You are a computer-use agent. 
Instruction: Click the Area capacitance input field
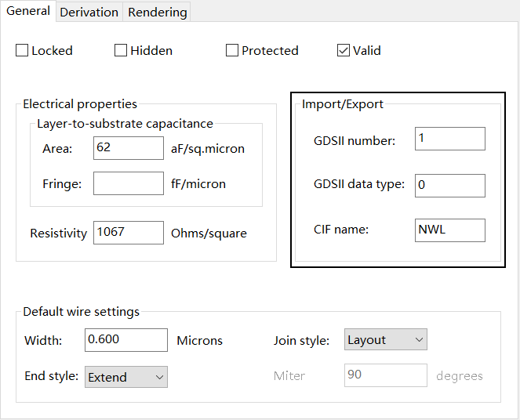pyautogui.click(x=128, y=148)
